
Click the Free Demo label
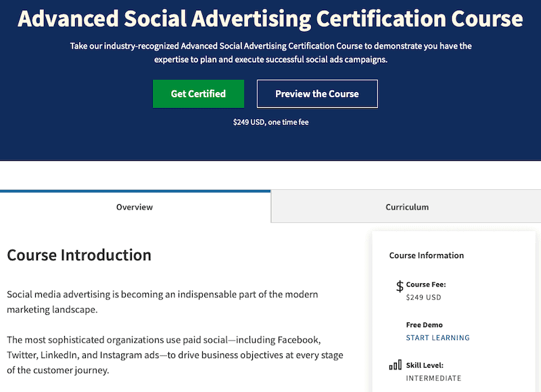point(424,325)
